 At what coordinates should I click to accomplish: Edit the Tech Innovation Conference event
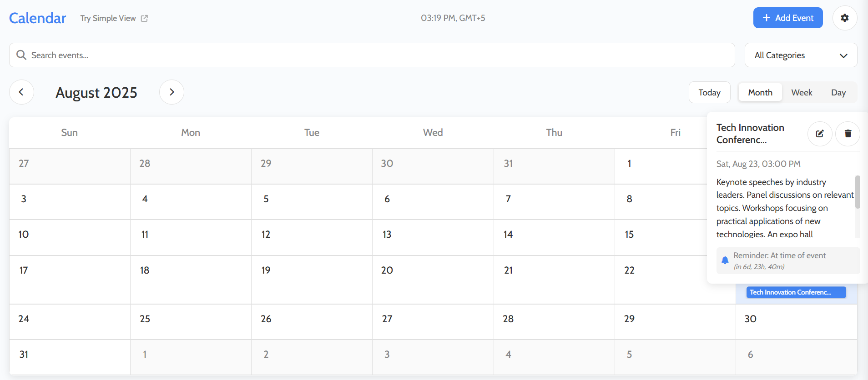pyautogui.click(x=820, y=134)
